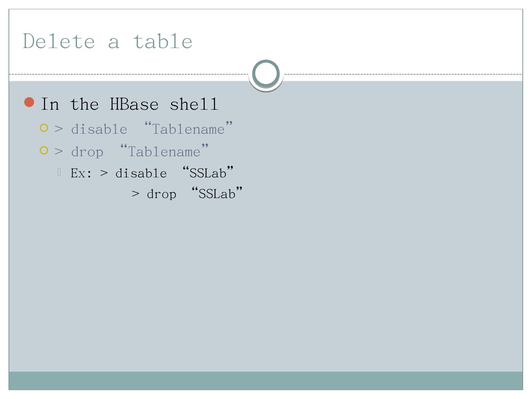Click the word drop in the SSLab example

(x=161, y=194)
